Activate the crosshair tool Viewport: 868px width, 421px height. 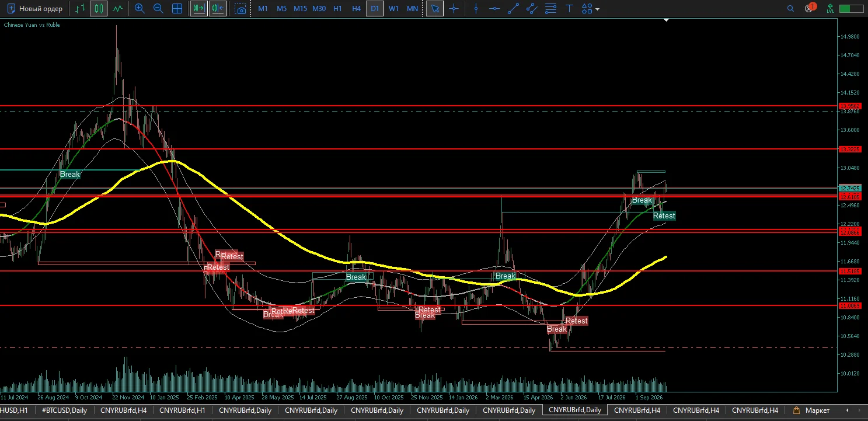point(454,9)
